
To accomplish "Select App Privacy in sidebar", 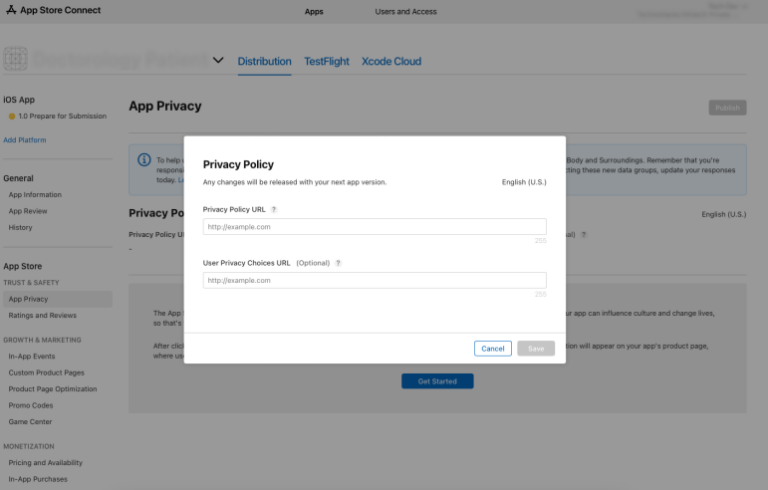I will (58, 299).
